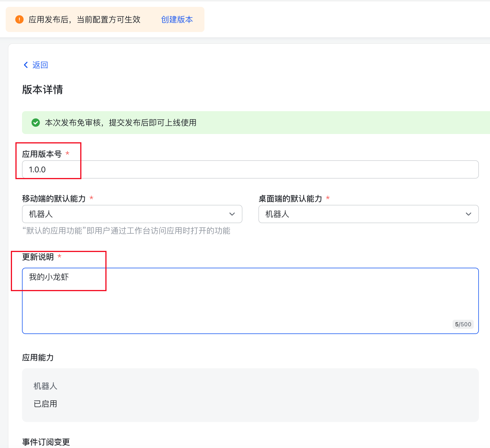The image size is (490, 448).
Task: Click the 已启用 status text
Action: click(45, 404)
